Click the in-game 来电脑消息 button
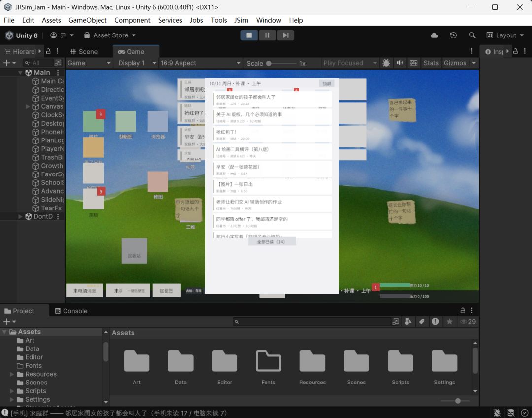Screen dimensions: 532x418 pos(85,291)
